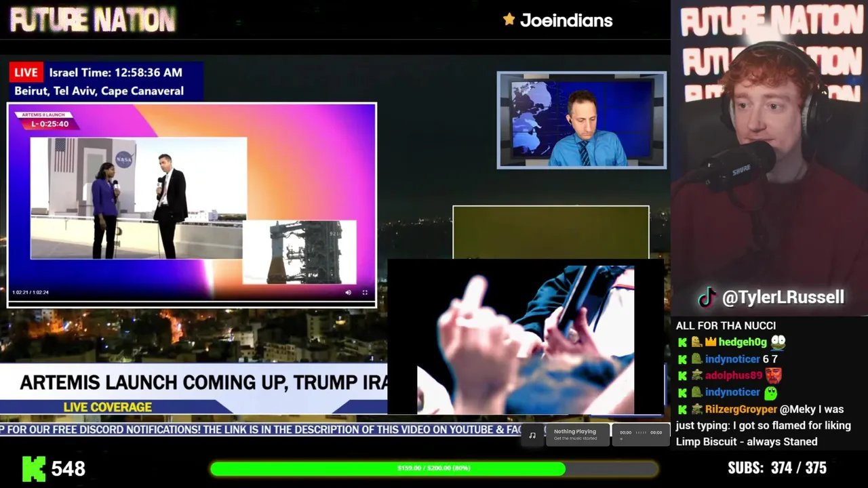
Task: Click the 1:02:21 / 1:02:24 video timestamp
Action: click(31, 292)
